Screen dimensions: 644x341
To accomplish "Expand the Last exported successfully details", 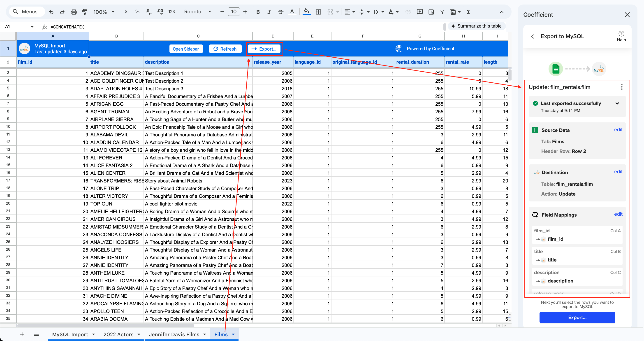I will (617, 103).
